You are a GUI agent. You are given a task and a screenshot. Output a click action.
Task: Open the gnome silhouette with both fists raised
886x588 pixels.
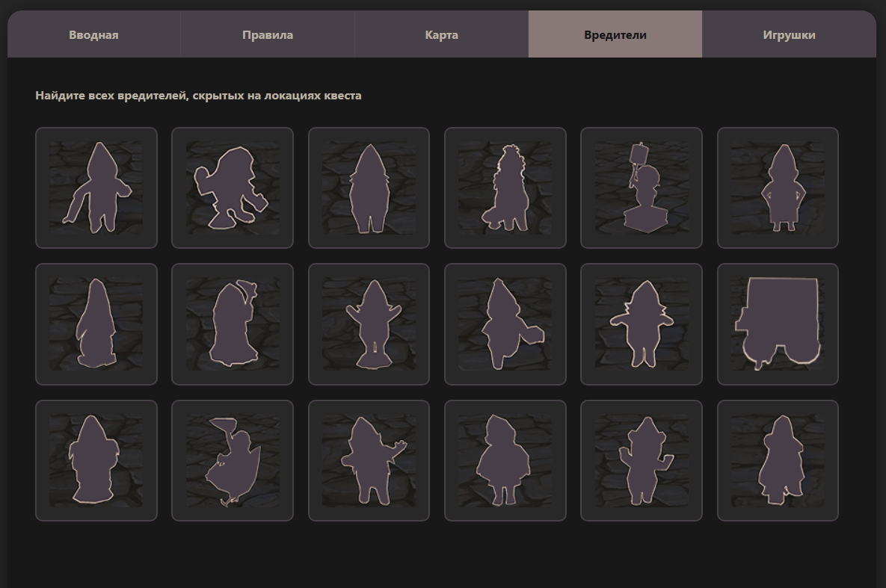(x=642, y=461)
